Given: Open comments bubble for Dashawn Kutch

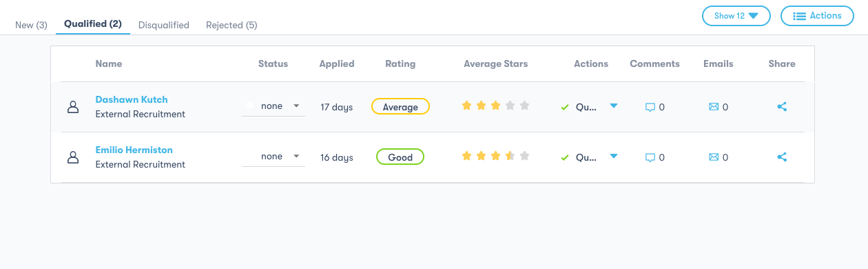Looking at the screenshot, I should pyautogui.click(x=650, y=107).
